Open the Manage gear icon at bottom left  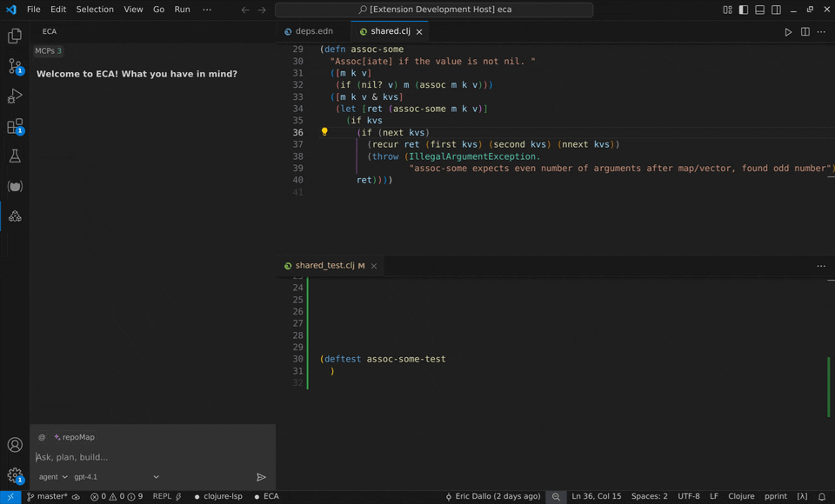point(14,476)
